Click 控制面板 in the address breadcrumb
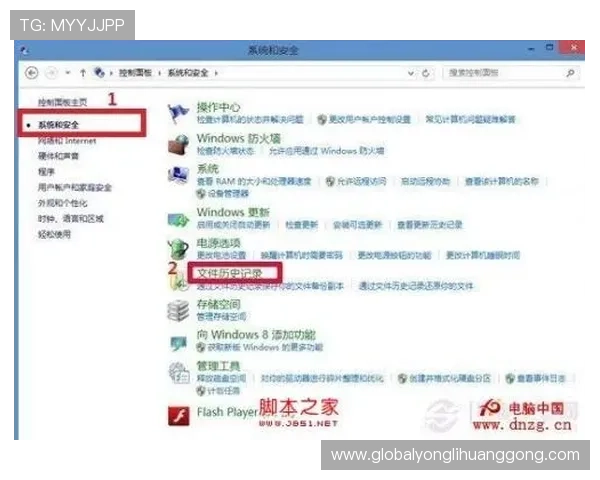The image size is (600, 480). pos(135,73)
